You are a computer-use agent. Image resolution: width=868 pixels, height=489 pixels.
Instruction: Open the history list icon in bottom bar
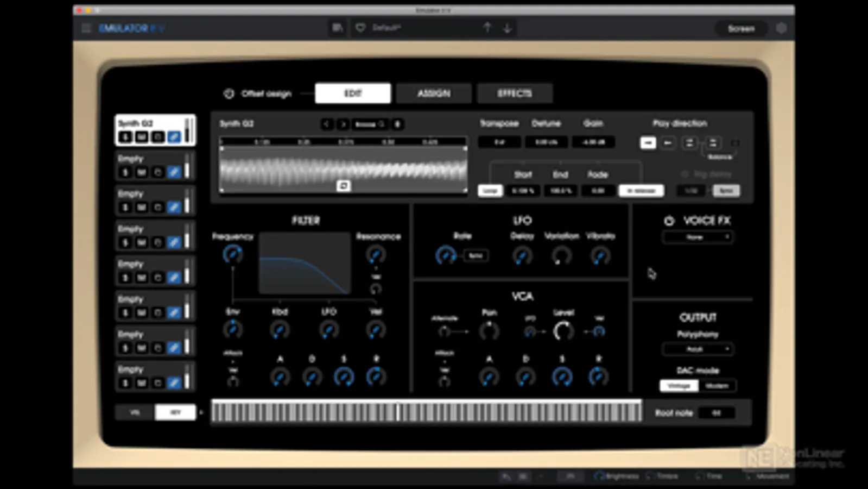(x=523, y=477)
